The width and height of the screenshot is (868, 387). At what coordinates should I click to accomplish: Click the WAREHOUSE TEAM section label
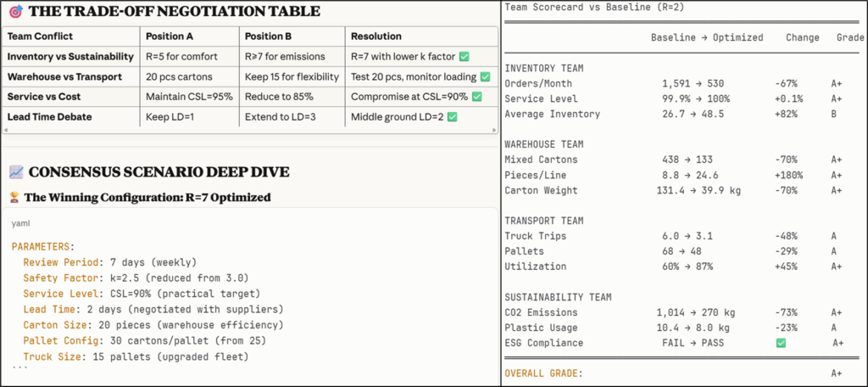click(x=543, y=145)
